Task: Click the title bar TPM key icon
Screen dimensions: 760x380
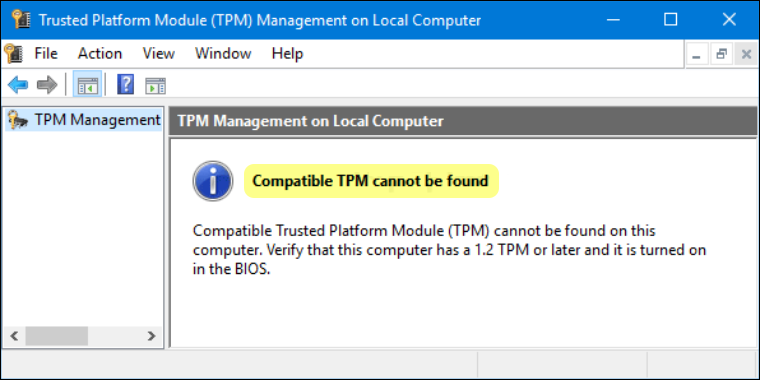Action: [21, 19]
